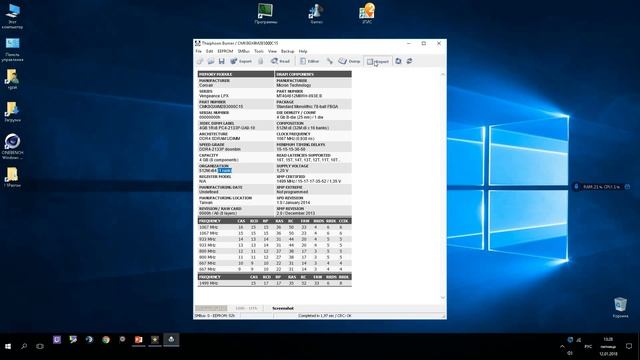Click the Dump toolbar button
Image resolution: width=640 pixels, height=360 pixels.
pyautogui.click(x=349, y=61)
